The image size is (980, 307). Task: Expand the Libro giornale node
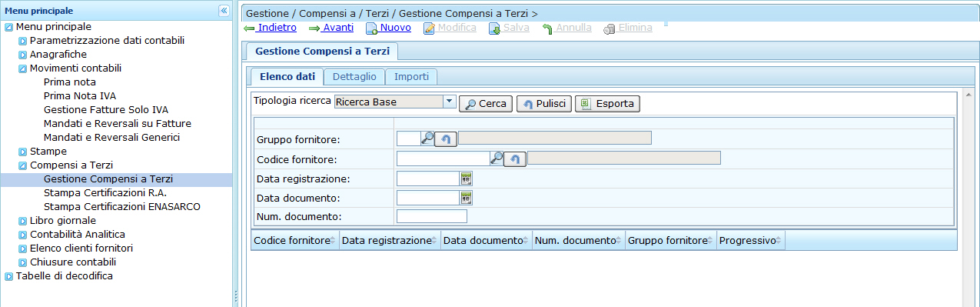23,221
